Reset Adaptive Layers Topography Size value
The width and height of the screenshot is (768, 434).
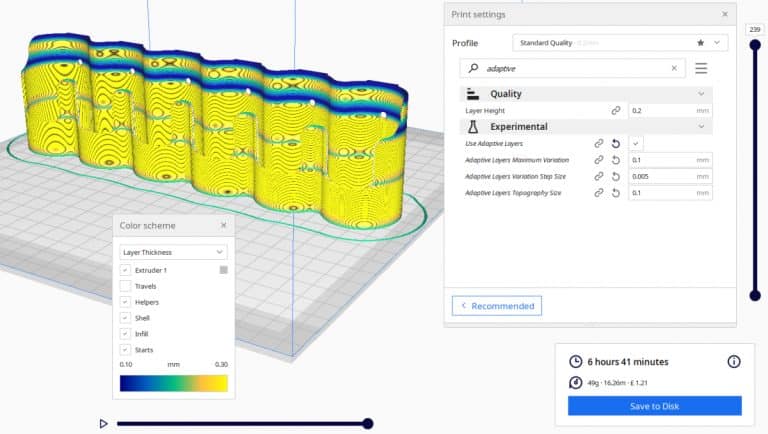[616, 193]
